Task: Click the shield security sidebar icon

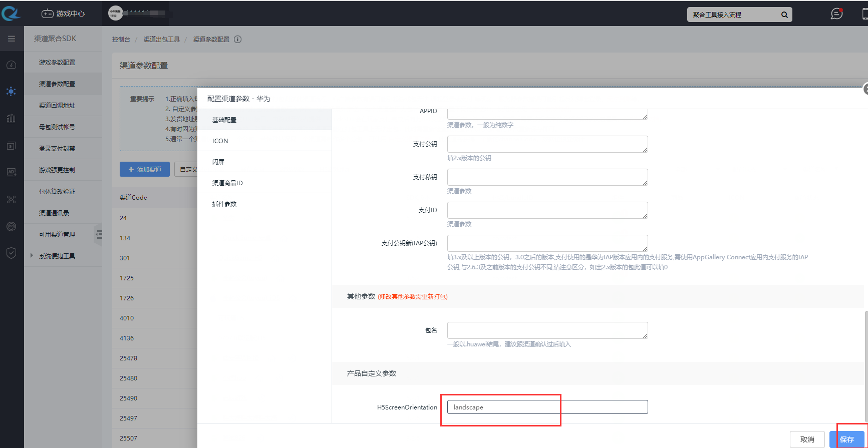Action: tap(11, 253)
